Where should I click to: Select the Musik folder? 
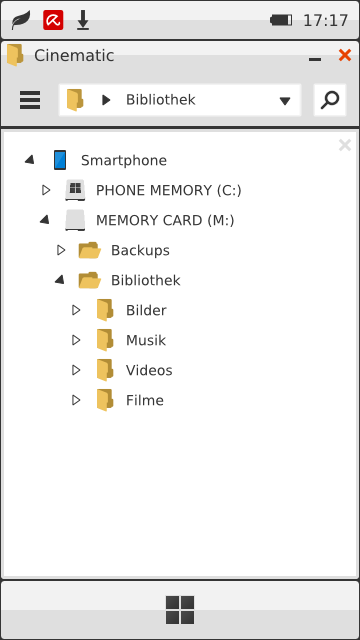145,340
